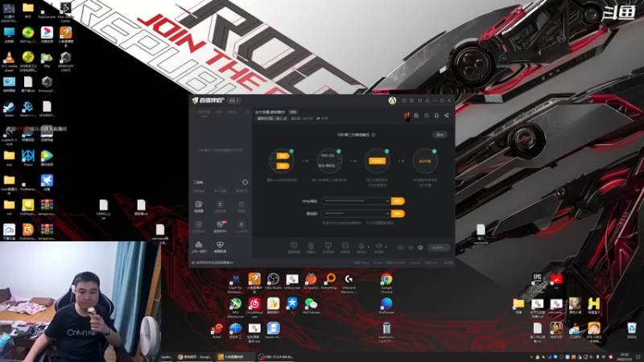The width and height of the screenshot is (644, 362).
Task: Open ARMOURY CRATE desktop shortcut
Action: point(66,62)
